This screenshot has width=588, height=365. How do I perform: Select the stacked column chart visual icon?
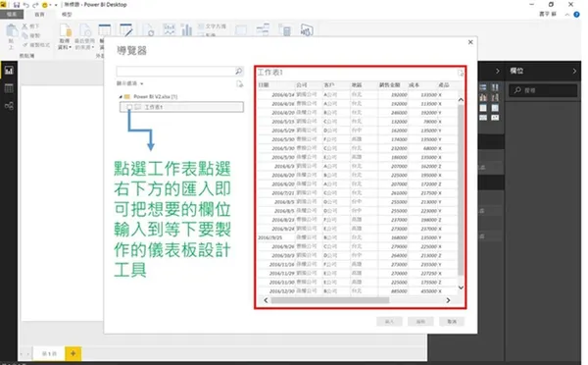(495, 87)
